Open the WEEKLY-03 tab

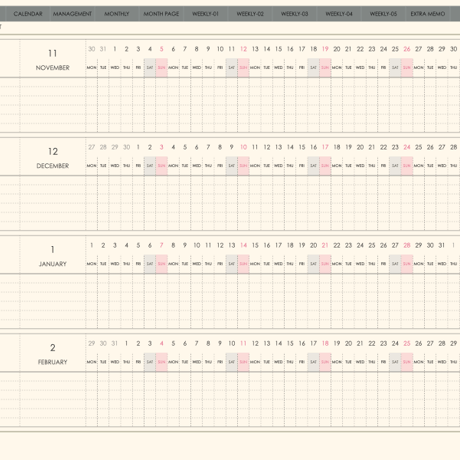coord(294,14)
